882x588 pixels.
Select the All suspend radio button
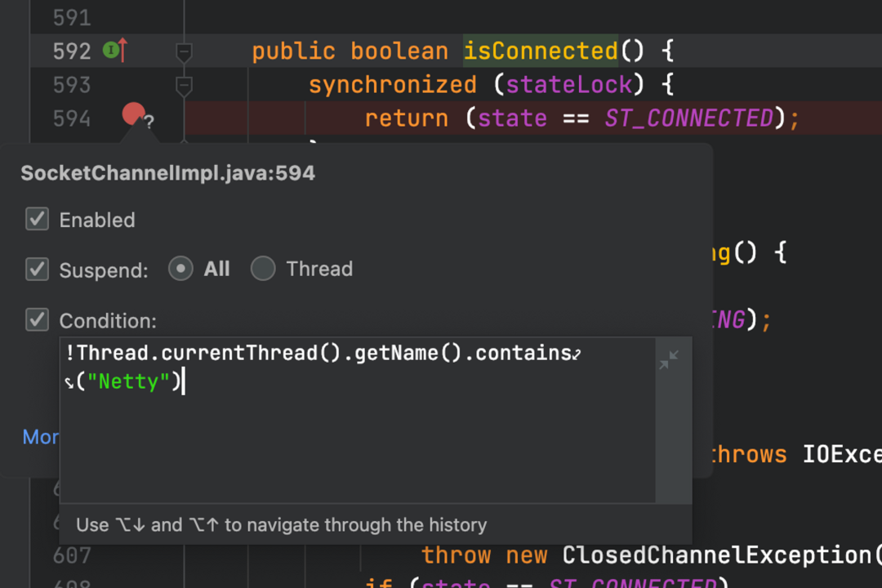[180, 269]
